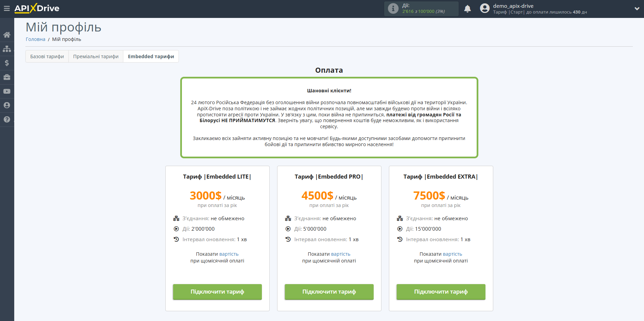Viewport: 644px width, 321px height.
Task: Click the Тариф |Embedded PRO| heading
Action: click(329, 177)
